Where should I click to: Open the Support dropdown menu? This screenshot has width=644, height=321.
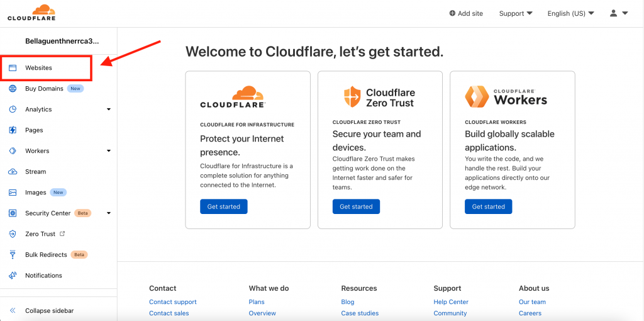point(516,13)
